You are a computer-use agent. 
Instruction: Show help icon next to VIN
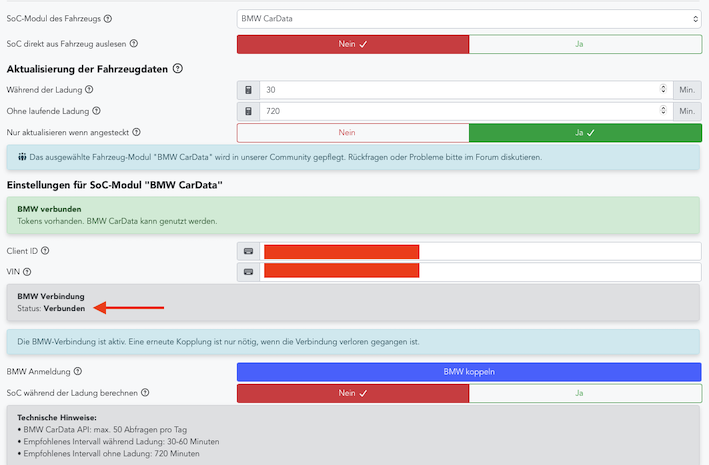point(27,272)
